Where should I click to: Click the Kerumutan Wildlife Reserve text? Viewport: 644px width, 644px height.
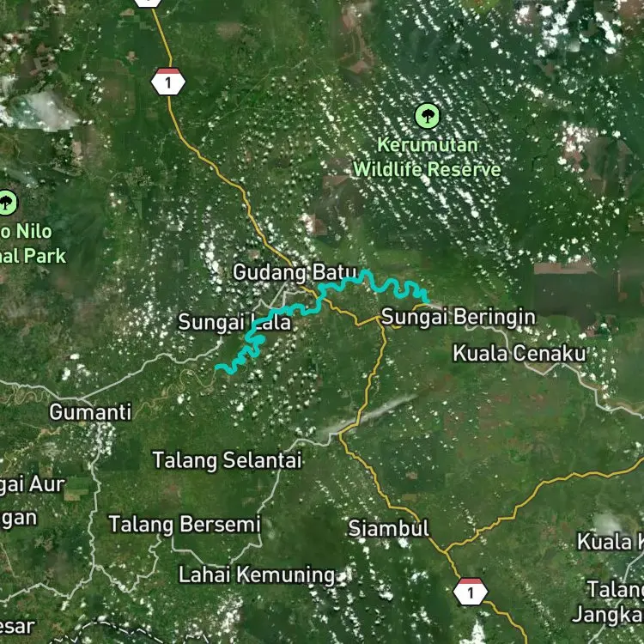pyautogui.click(x=427, y=157)
